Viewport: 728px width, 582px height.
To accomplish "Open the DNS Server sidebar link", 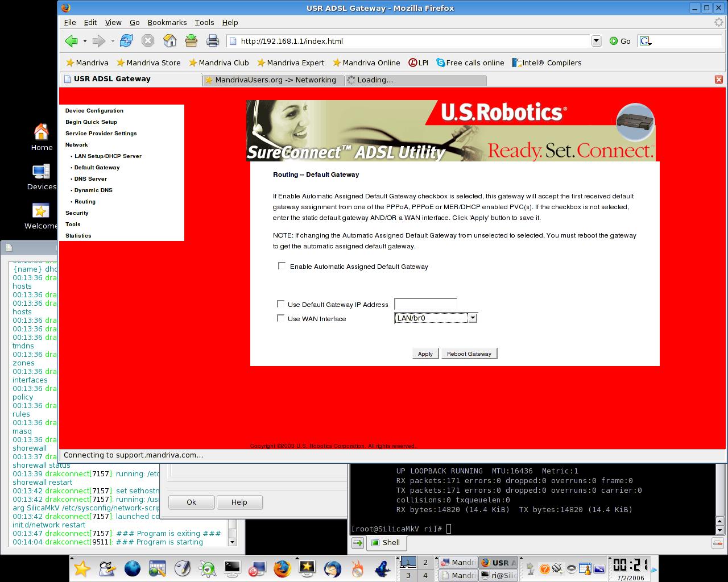I will coord(91,179).
